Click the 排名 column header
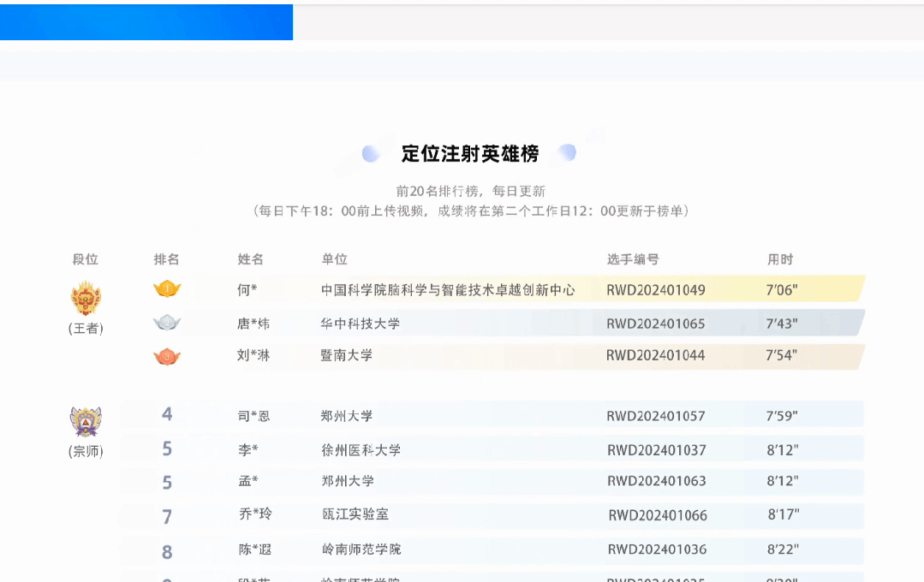Image resolution: width=924 pixels, height=582 pixels. pyautogui.click(x=167, y=259)
